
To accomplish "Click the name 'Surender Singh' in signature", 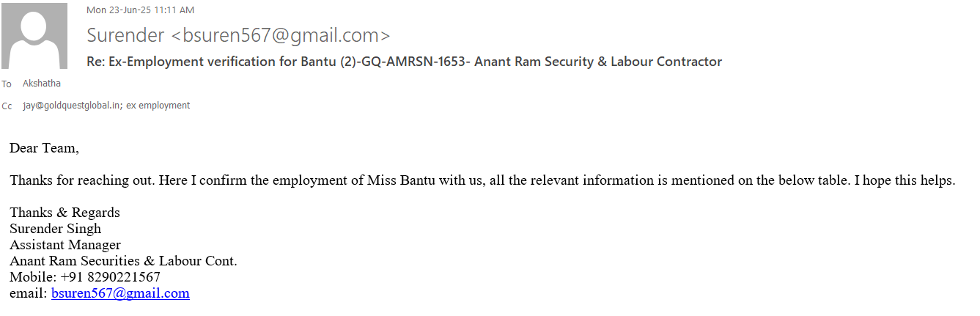I will (55, 229).
